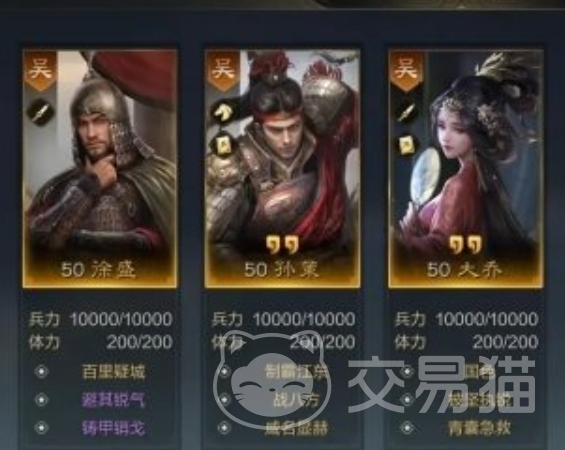Open the 青囊急救 skill under 大乔

pos(480,428)
